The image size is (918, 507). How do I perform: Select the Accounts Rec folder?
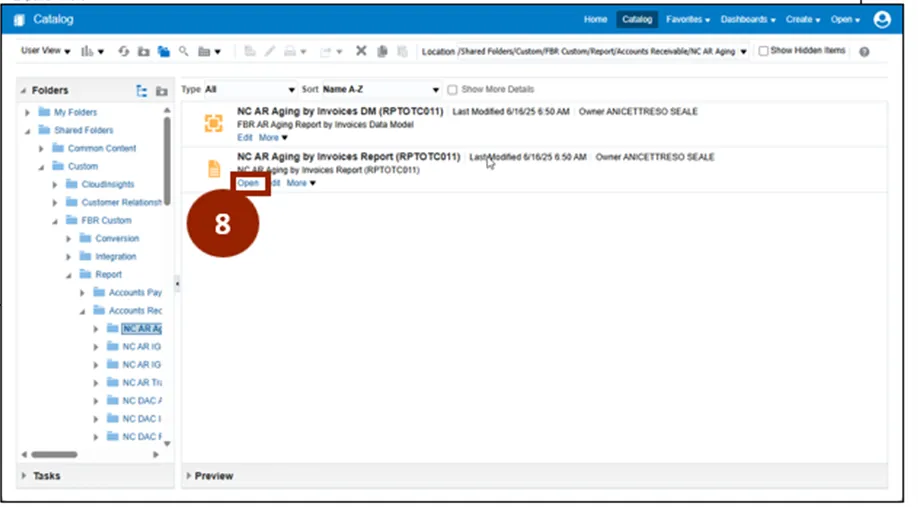pyautogui.click(x=135, y=311)
